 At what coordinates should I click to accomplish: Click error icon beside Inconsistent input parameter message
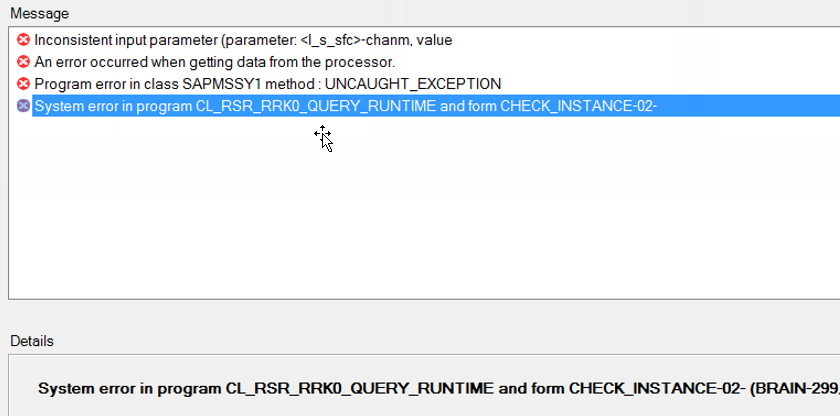click(23, 40)
